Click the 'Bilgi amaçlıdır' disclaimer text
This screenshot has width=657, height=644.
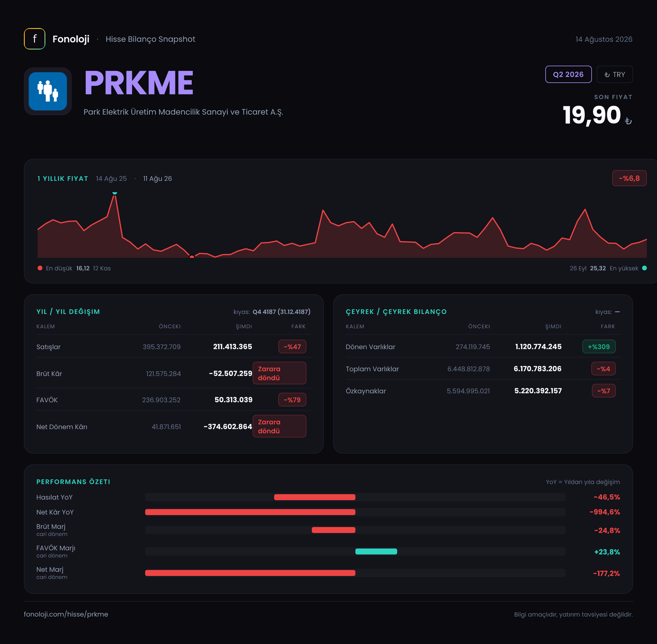[x=573, y=614]
